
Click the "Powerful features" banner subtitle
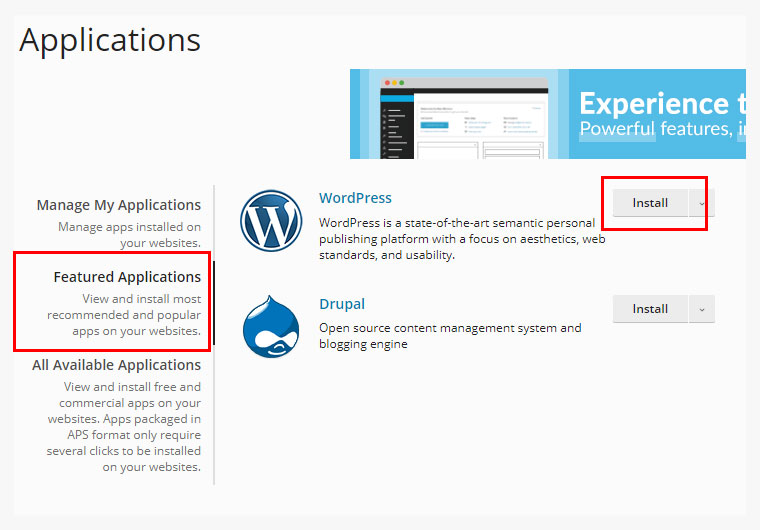(x=655, y=129)
